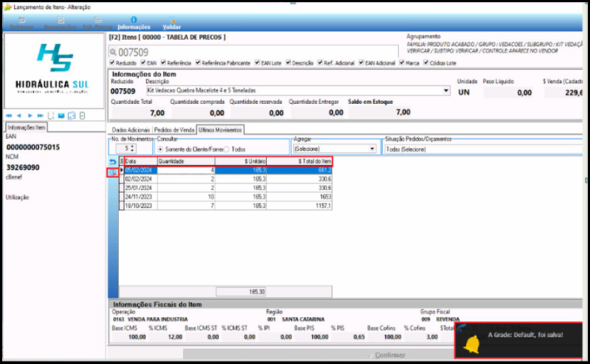590x364 pixels.
Task: Toggle the EAN search checkbox
Action: coord(143,63)
